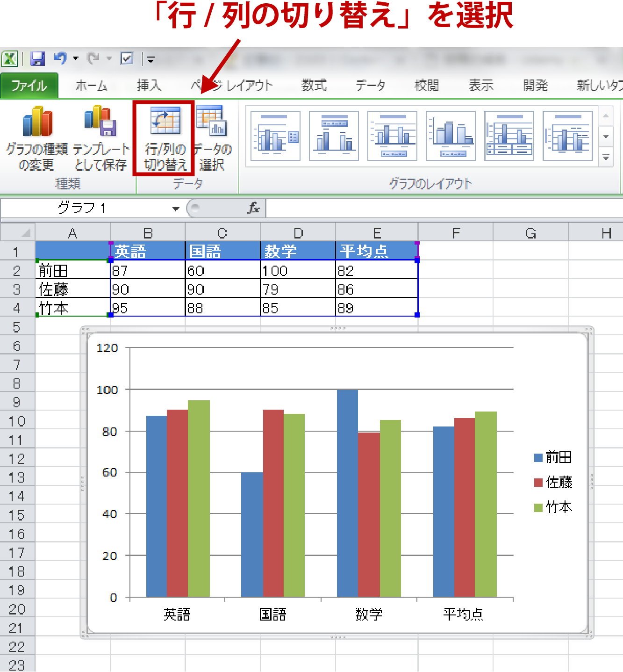Image resolution: width=623 pixels, height=672 pixels.
Task: Save the workbook using the floppy disk icon
Action: 37,59
